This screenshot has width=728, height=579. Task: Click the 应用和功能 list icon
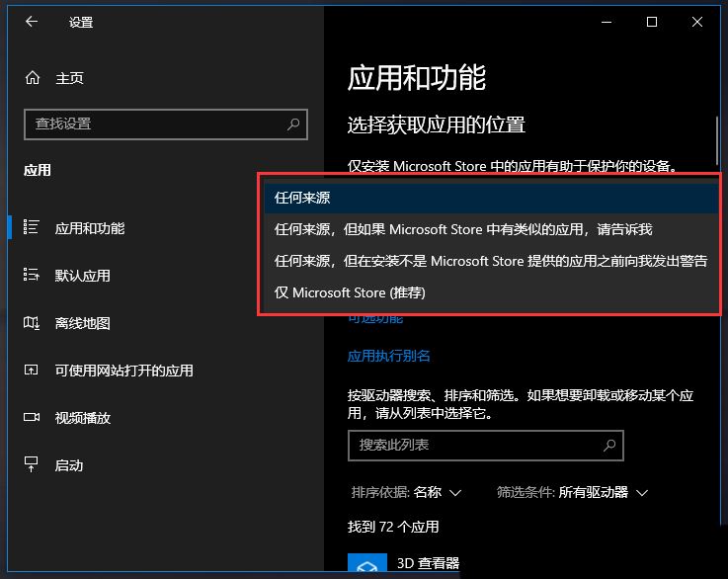[32, 228]
